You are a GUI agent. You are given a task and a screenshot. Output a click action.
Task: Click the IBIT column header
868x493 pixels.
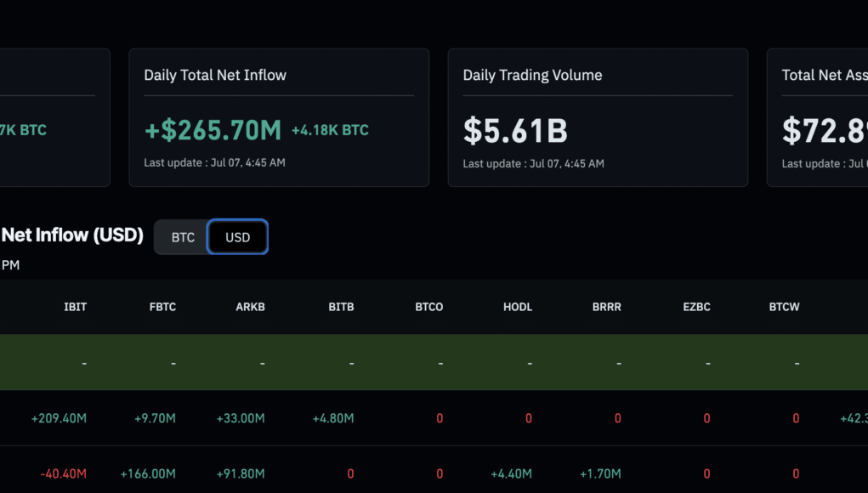click(76, 307)
